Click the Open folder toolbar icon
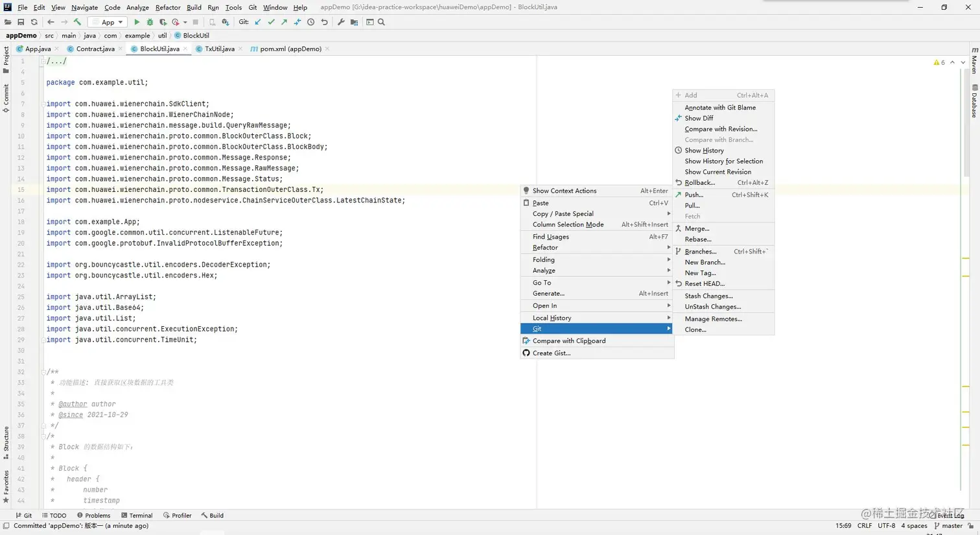 pos(8,22)
